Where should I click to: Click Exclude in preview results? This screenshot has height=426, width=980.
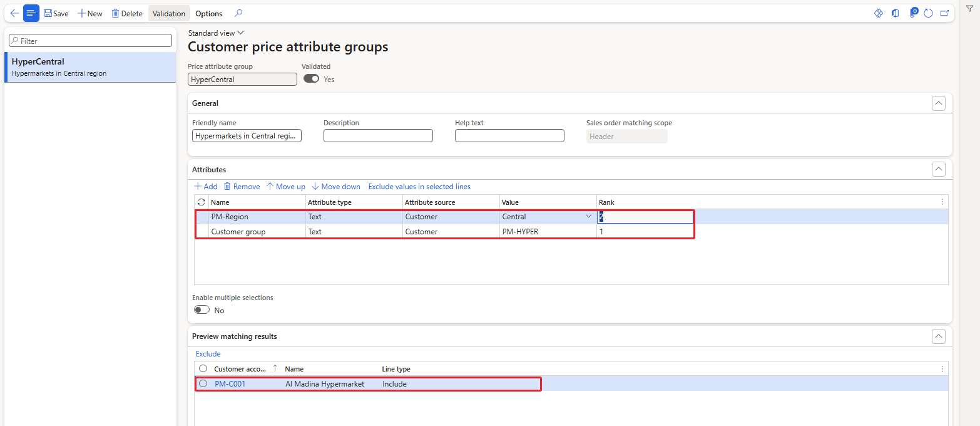coord(208,354)
